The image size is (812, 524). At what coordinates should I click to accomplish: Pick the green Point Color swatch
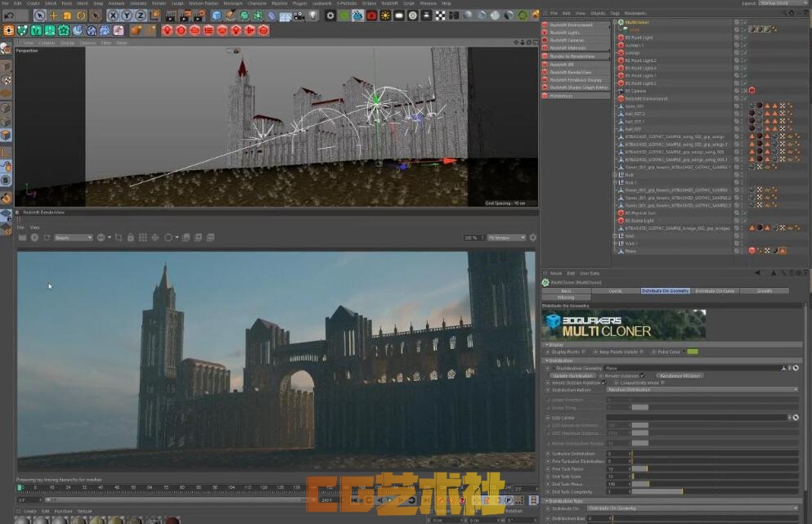pos(693,352)
